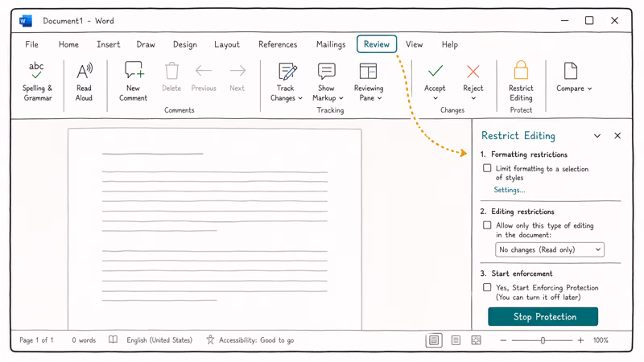Image resolution: width=644 pixels, height=362 pixels.
Task: Click the Compare documents icon
Action: coord(571,71)
